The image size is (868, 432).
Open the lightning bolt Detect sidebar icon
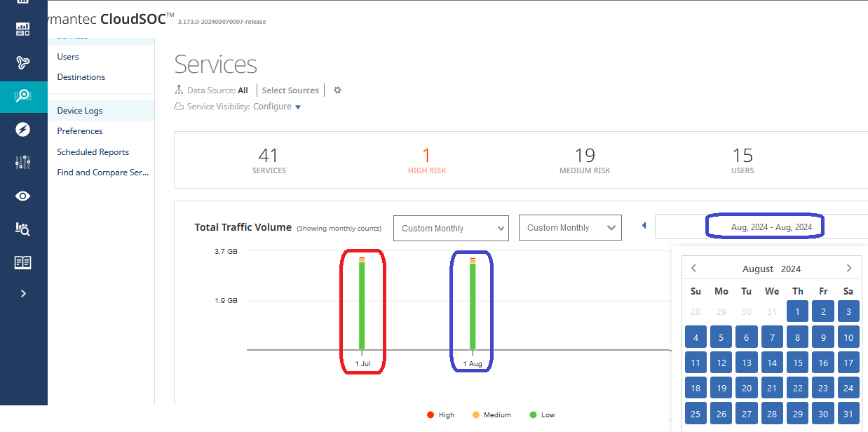[23, 129]
